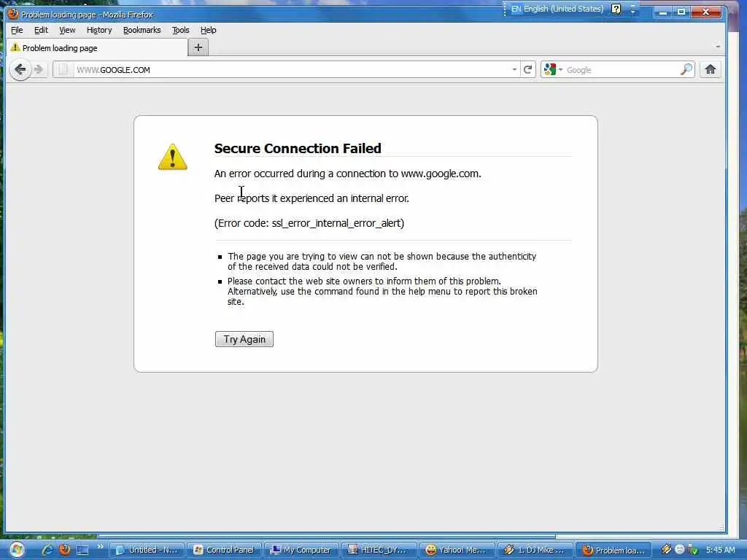
Task: Open the list all tabs dropdown
Action: [718, 47]
